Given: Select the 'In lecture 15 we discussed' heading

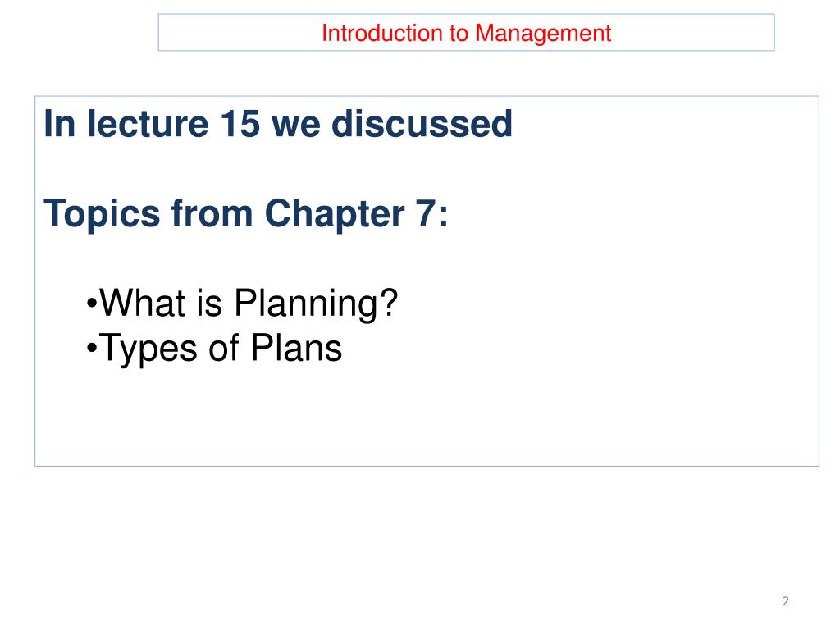Looking at the screenshot, I should coord(278,124).
